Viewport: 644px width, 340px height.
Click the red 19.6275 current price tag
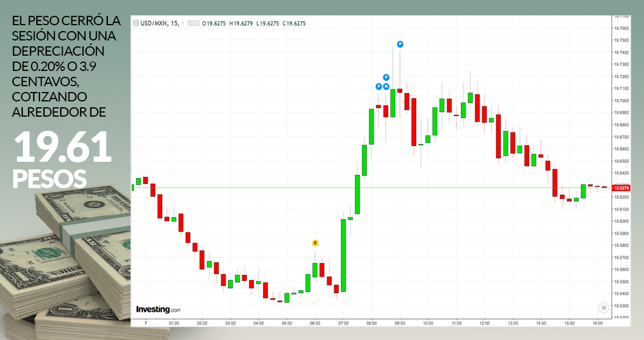tap(620, 188)
